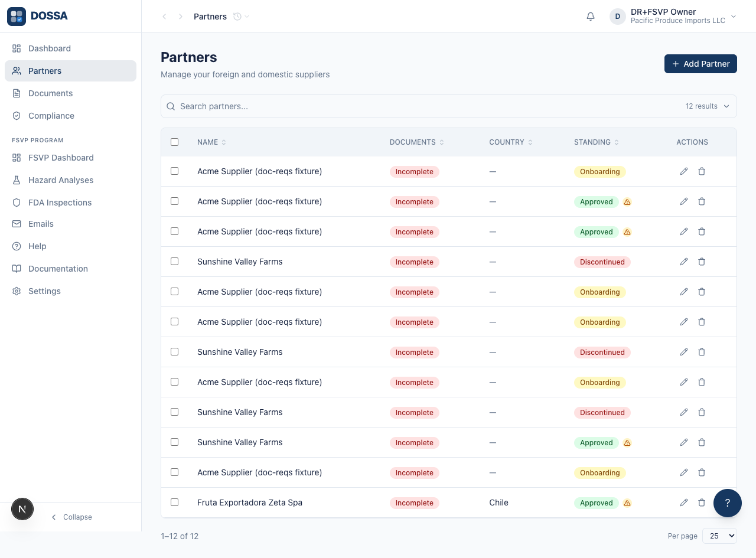Click the Hazard Analyses flask icon
The image size is (756, 558).
17,180
